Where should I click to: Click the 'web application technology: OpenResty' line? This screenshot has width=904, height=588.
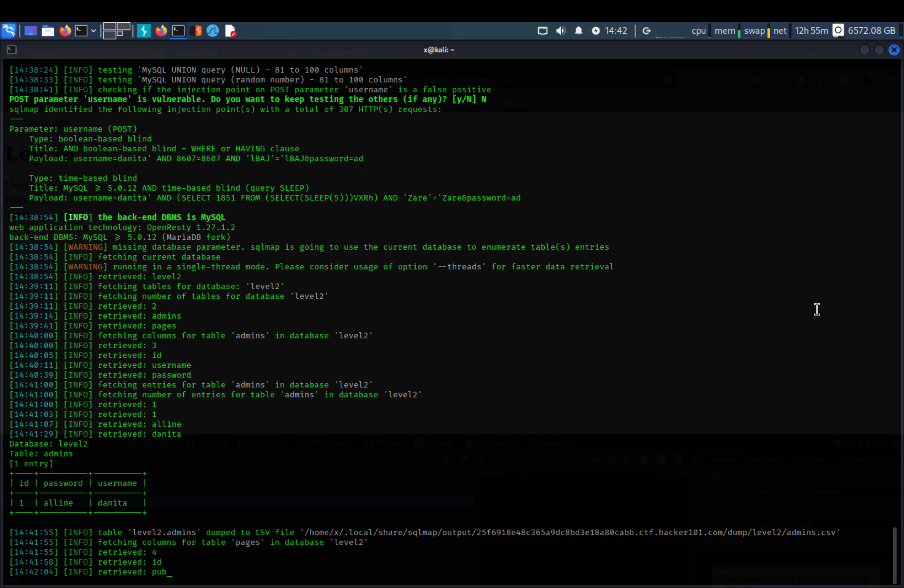(122, 227)
